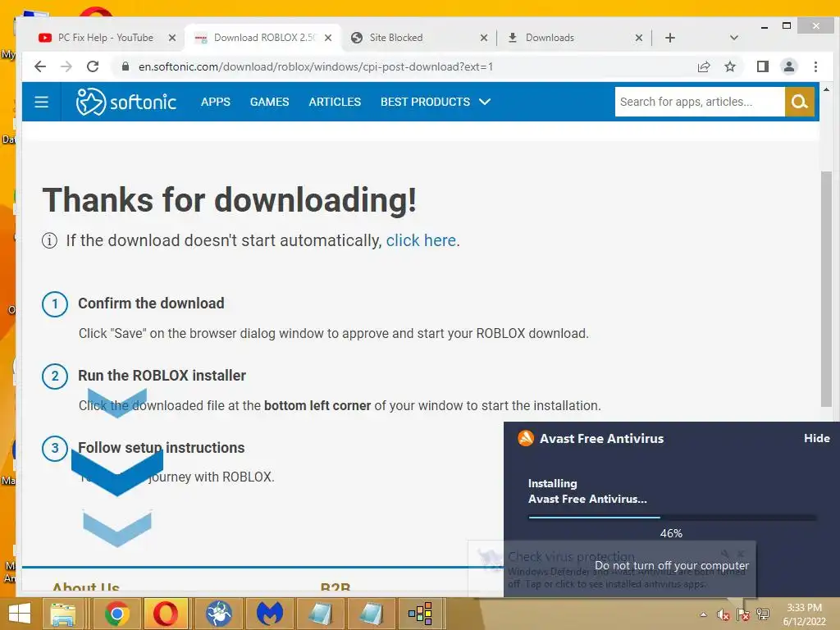The image size is (840, 630).
Task: Switch to Download ROBLOX tab
Action: pyautogui.click(x=263, y=38)
